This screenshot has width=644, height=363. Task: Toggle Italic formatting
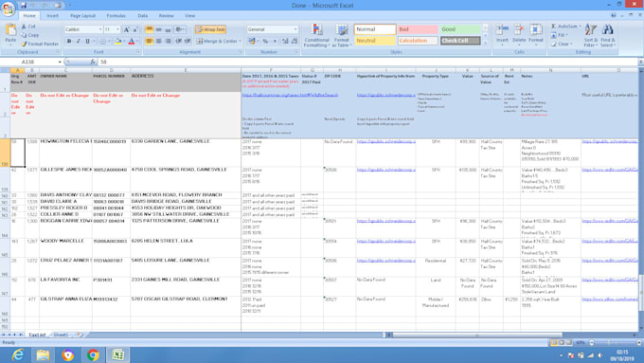pos(78,41)
